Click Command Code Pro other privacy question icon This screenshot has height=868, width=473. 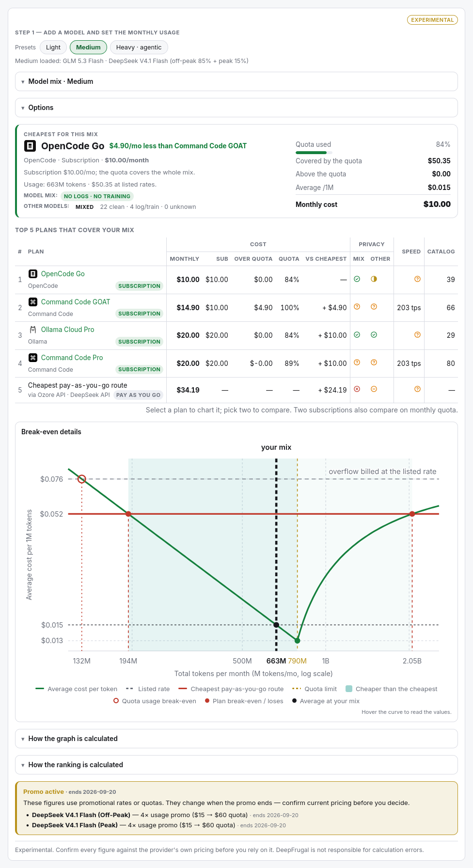click(x=374, y=363)
